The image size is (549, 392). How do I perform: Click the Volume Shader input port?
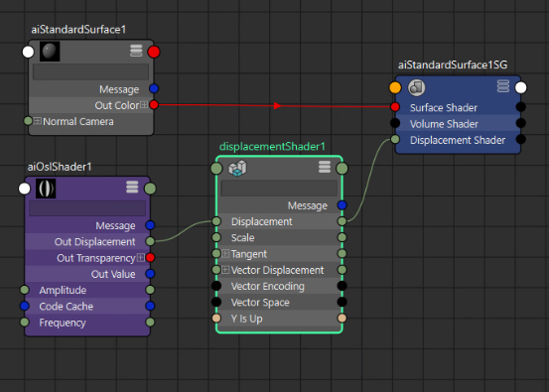[x=395, y=123]
